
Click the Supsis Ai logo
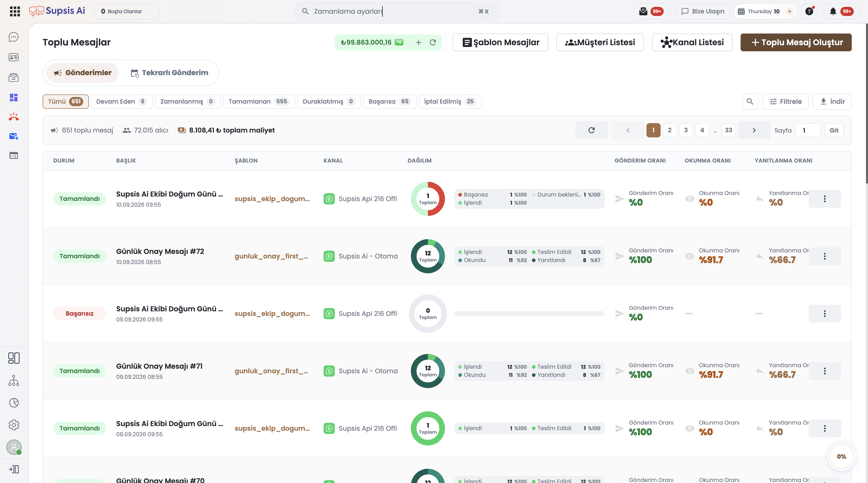coord(57,11)
